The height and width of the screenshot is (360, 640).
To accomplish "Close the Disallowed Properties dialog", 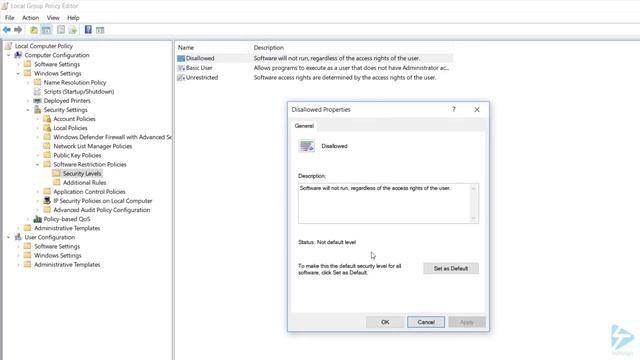I will (x=477, y=109).
